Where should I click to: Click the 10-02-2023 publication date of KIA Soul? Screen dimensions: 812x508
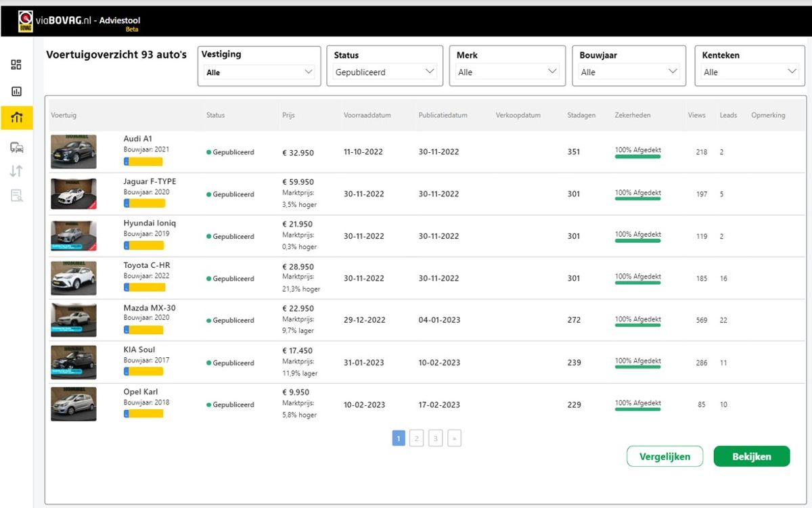coord(438,363)
